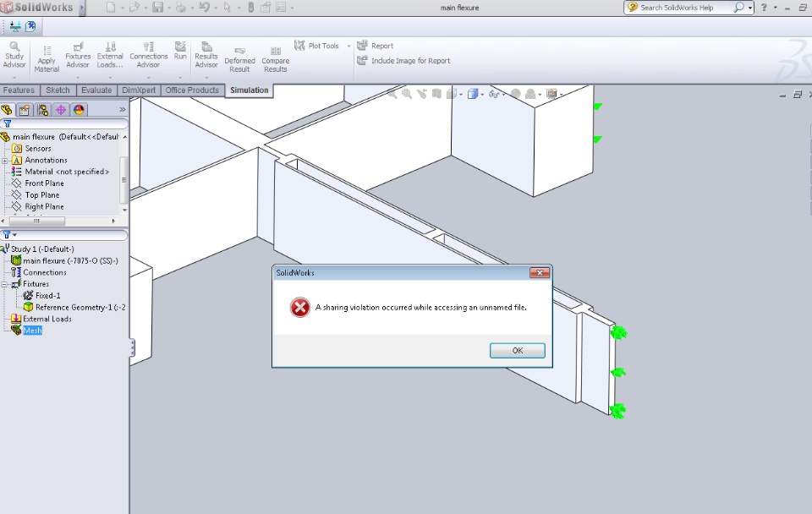Click the Open file icon
Screen dimensions: 812x514
(134, 8)
